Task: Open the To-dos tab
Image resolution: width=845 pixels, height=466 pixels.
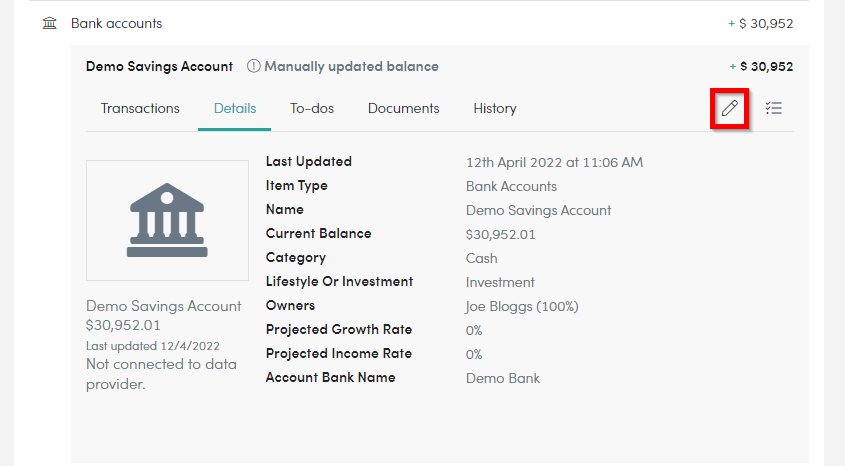Action: (312, 108)
